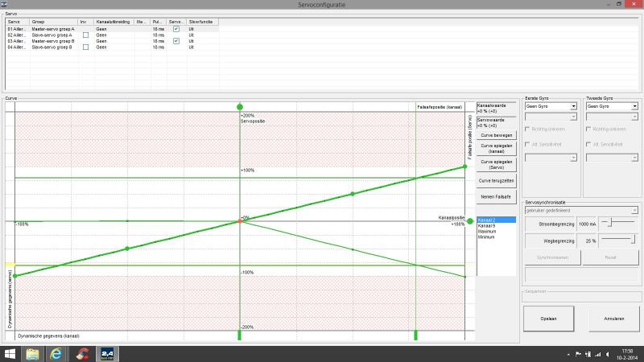Viewport: 644px width, 362px height.
Task: Toggle Tweede Gyro direction-reverse checkbox
Action: point(588,129)
